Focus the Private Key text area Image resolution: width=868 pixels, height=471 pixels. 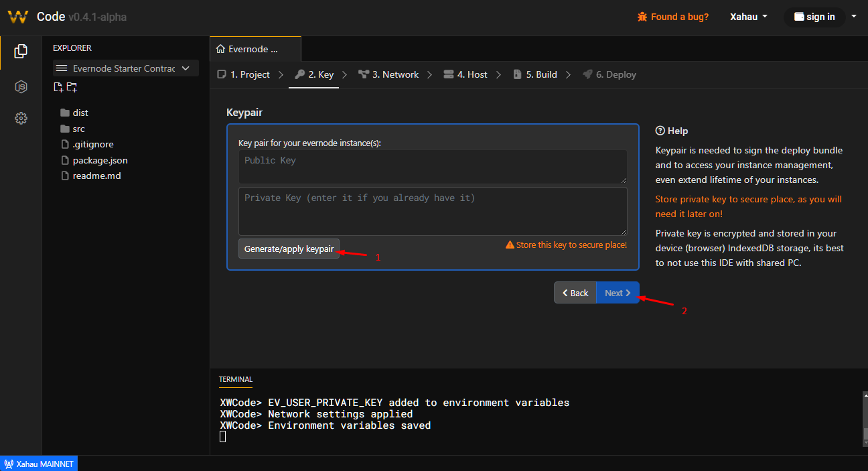point(433,211)
